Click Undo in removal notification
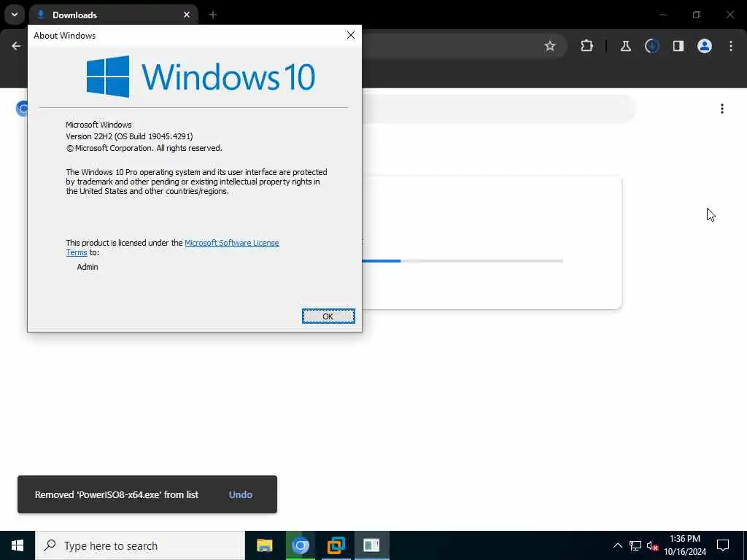The height and width of the screenshot is (560, 747). click(241, 495)
